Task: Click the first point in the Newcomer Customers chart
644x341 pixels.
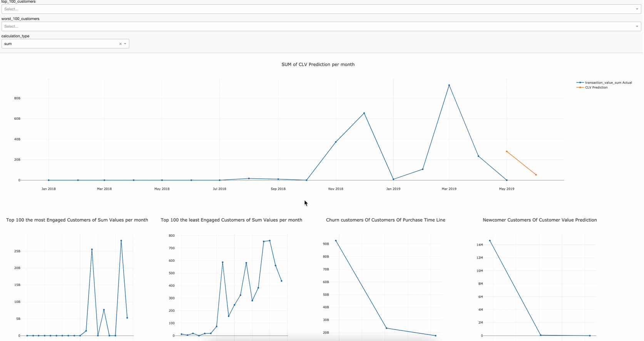Action: coord(490,241)
